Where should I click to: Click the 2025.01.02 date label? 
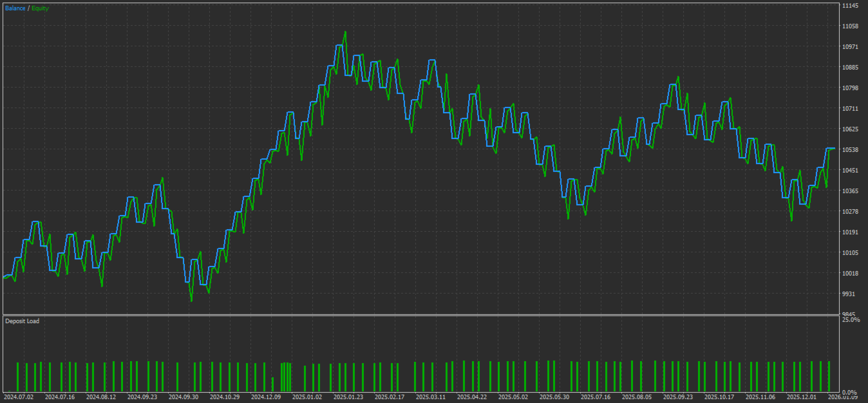tap(307, 397)
